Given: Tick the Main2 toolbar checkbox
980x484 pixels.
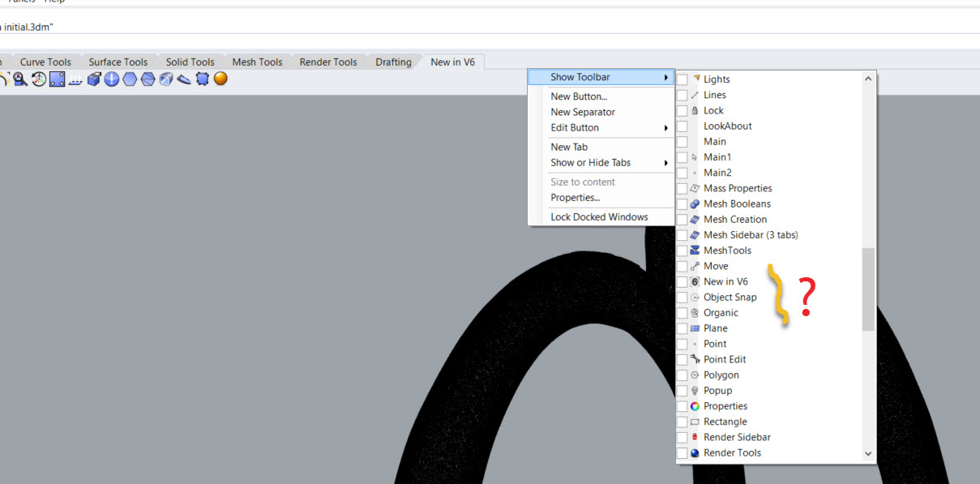Looking at the screenshot, I should pos(683,173).
